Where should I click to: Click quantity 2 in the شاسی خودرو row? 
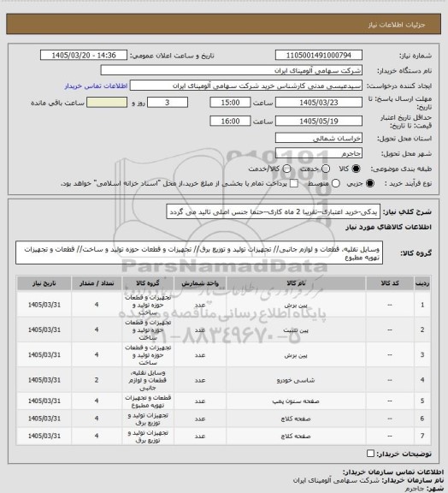[97, 380]
